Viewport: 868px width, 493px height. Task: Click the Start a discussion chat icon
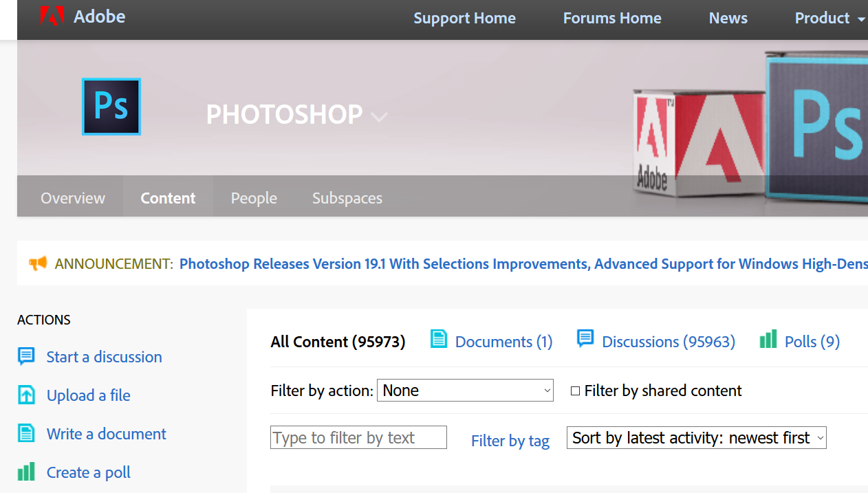(x=26, y=356)
